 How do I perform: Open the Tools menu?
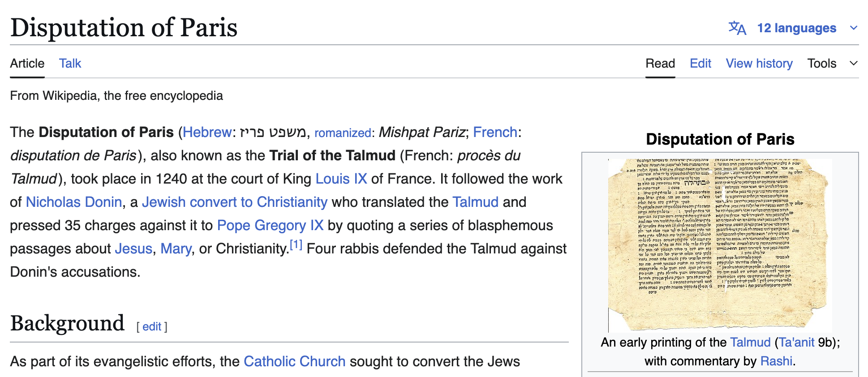(x=822, y=64)
